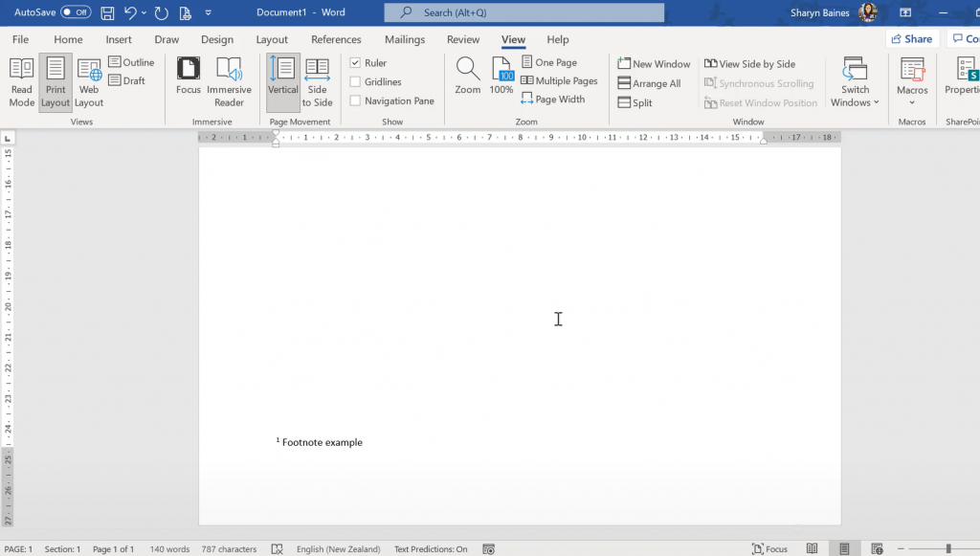Image resolution: width=980 pixels, height=556 pixels.
Task: Enable the Navigation Pane
Action: 354,100
